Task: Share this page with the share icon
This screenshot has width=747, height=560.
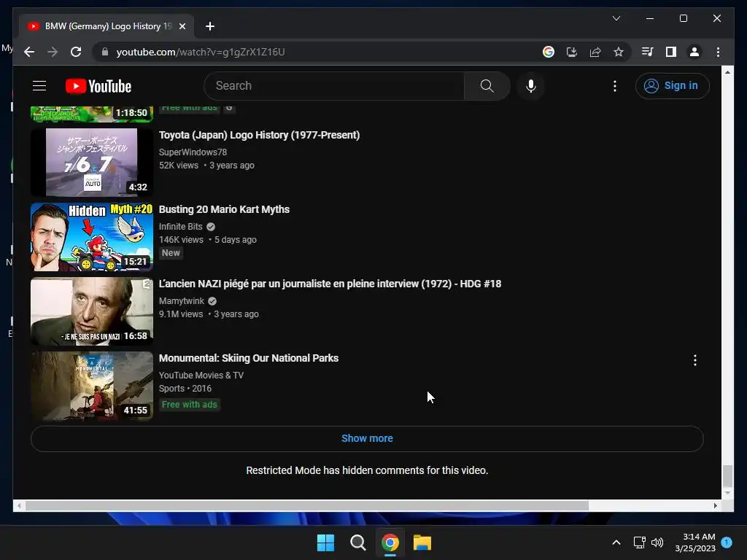Action: 595,52
